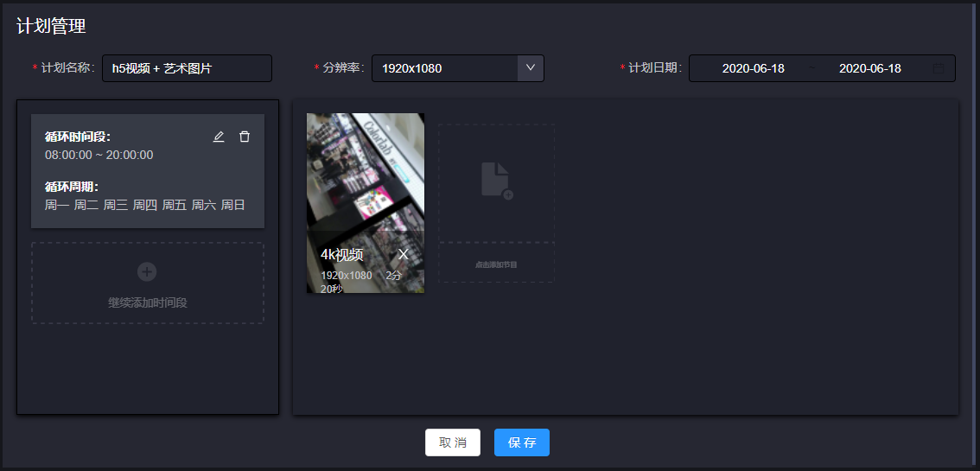Select the 循环周期 label

coord(72,187)
